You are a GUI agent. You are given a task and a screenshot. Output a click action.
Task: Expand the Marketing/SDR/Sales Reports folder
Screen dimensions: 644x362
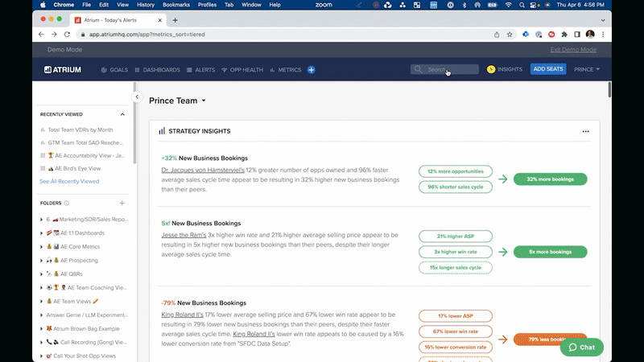(x=41, y=220)
